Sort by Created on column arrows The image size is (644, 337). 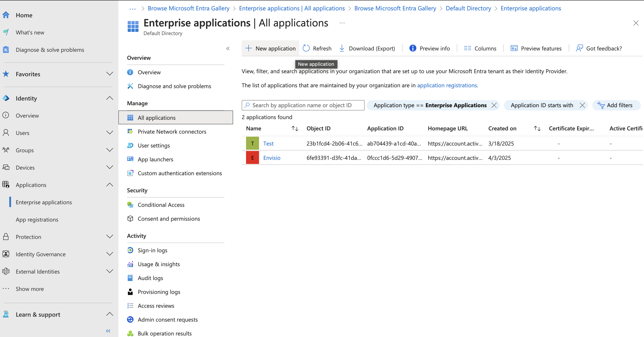coord(537,128)
